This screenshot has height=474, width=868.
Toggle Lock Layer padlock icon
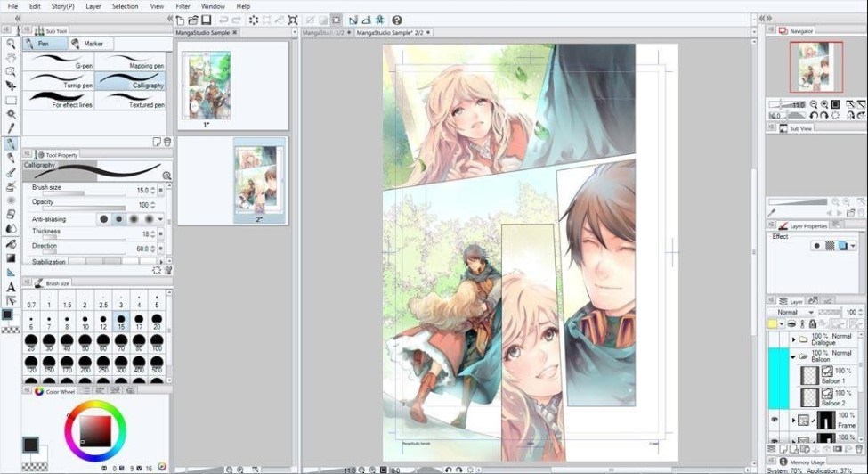point(812,324)
